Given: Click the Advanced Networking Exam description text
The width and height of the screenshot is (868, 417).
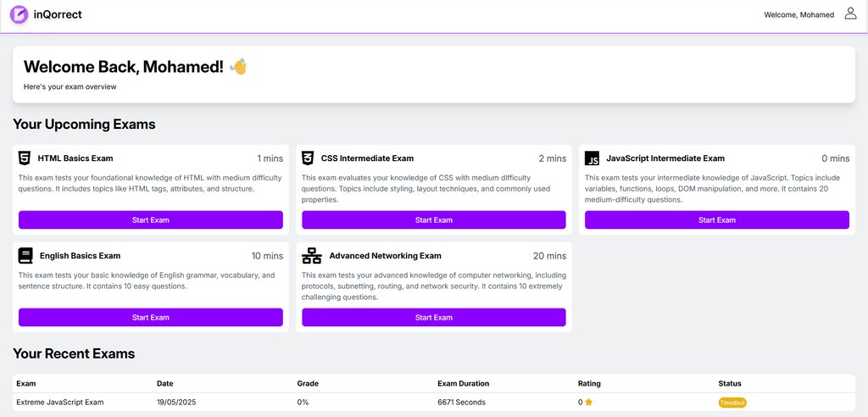Looking at the screenshot, I should pyautogui.click(x=434, y=286).
